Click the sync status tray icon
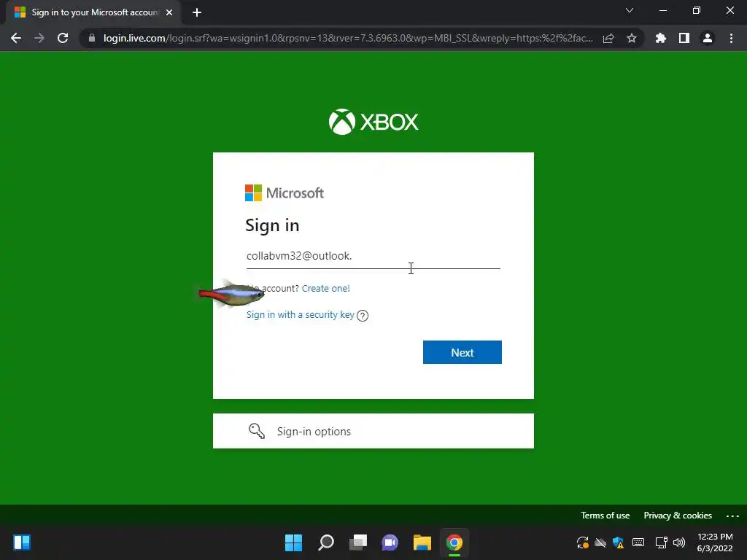This screenshot has width=747, height=560. click(582, 542)
